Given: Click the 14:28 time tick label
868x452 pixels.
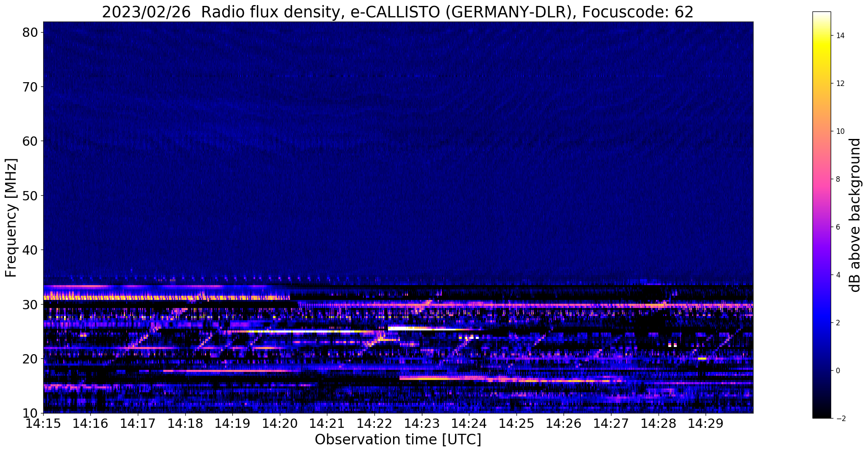Looking at the screenshot, I should (659, 424).
